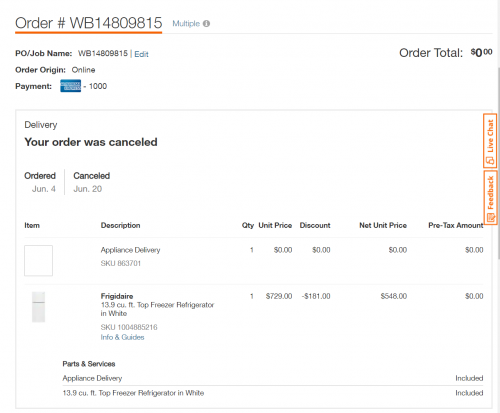
Task: Open the Feedback side tab
Action: [490, 198]
